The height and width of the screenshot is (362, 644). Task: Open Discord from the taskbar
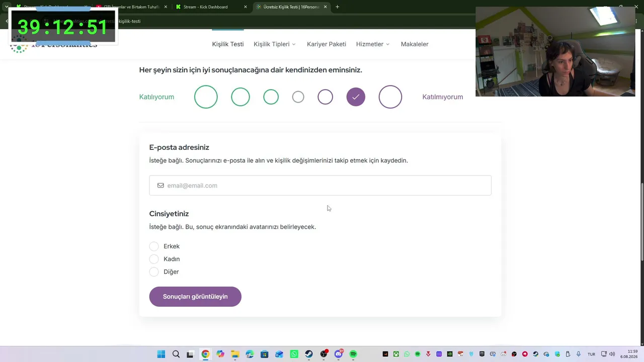pyautogui.click(x=339, y=354)
